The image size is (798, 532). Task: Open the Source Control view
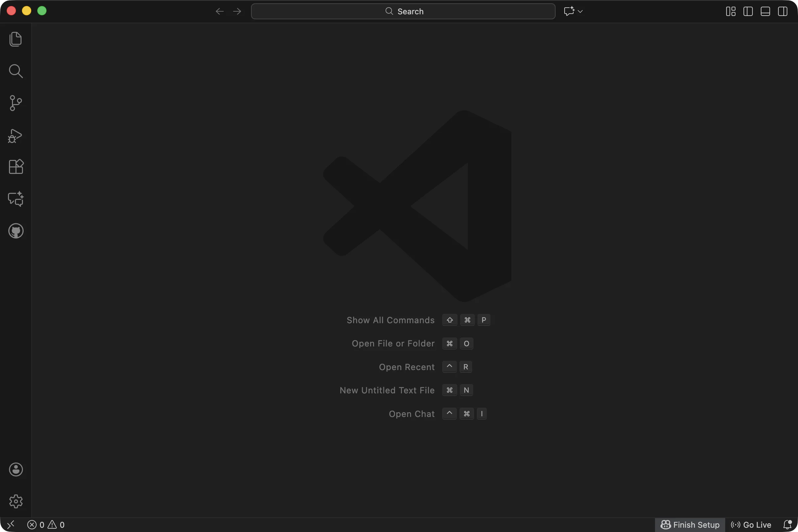pyautogui.click(x=16, y=103)
